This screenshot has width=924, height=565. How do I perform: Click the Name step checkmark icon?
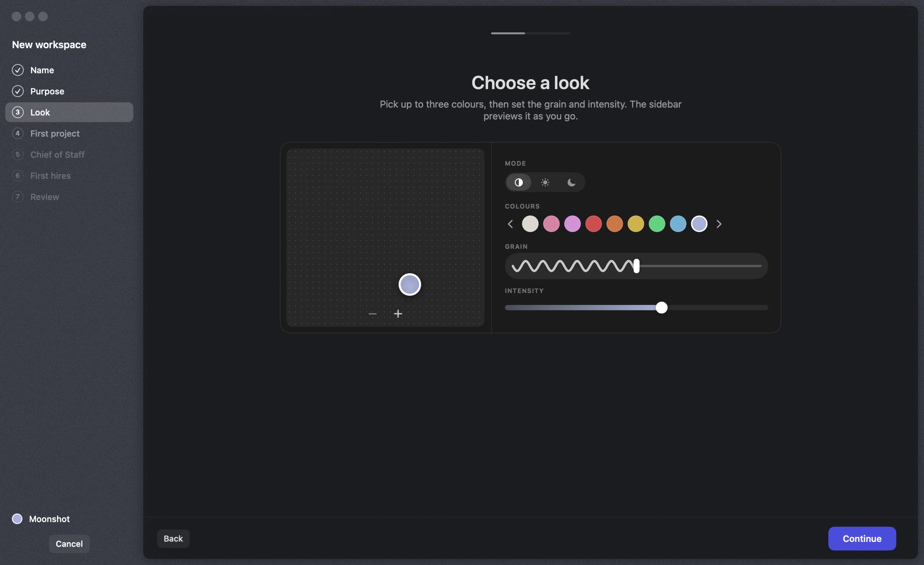coord(17,70)
